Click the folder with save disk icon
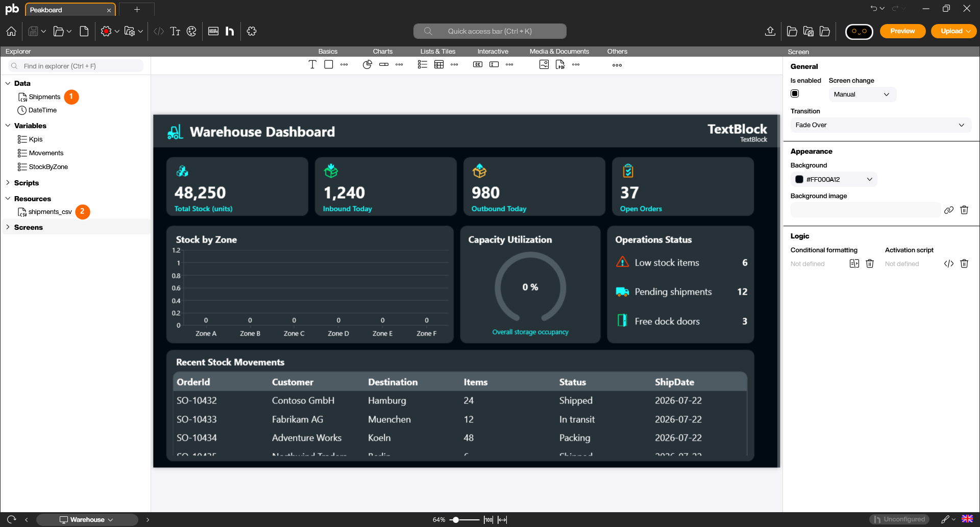The width and height of the screenshot is (980, 527). tap(808, 31)
